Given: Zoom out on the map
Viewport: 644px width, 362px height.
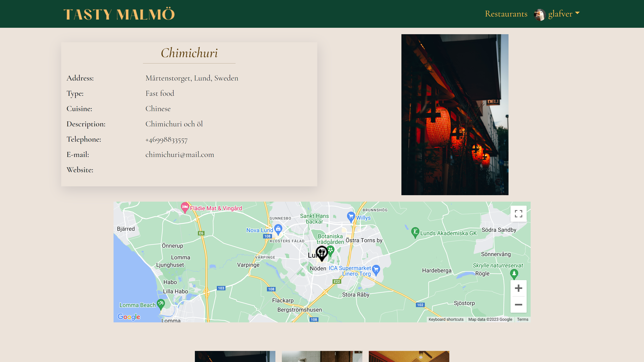Looking at the screenshot, I should tap(518, 304).
